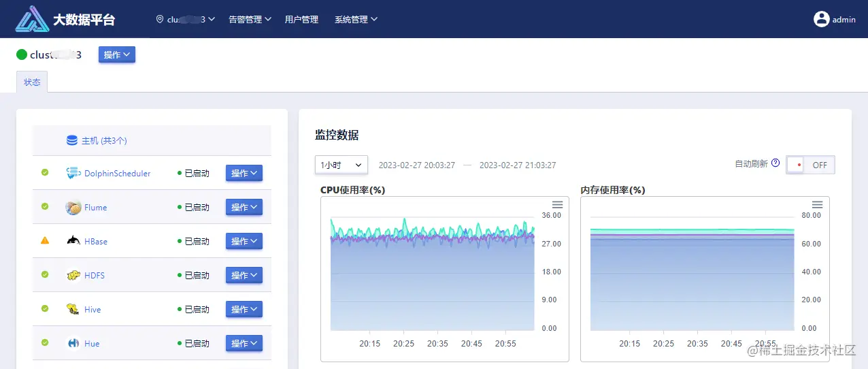
Task: Click HDFS 已启动 status text
Action: [x=197, y=276]
